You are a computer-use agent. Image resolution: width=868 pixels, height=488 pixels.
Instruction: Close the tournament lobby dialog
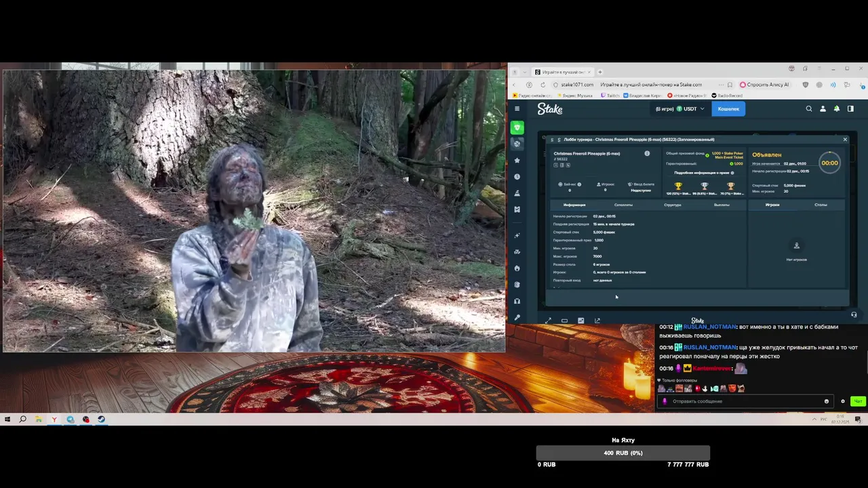tap(845, 140)
